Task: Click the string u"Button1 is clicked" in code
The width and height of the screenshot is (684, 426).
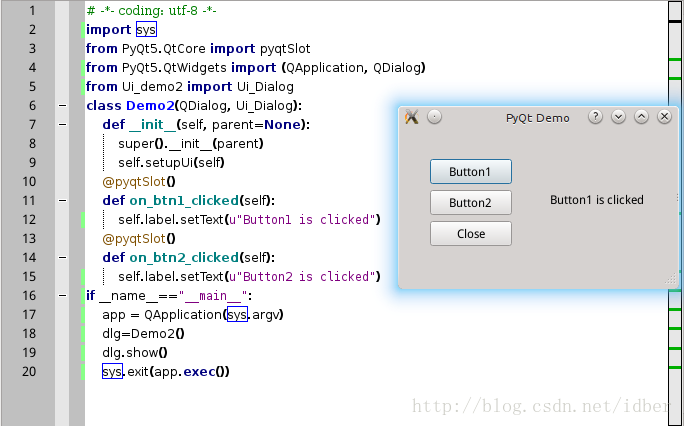Action: pyautogui.click(x=302, y=219)
